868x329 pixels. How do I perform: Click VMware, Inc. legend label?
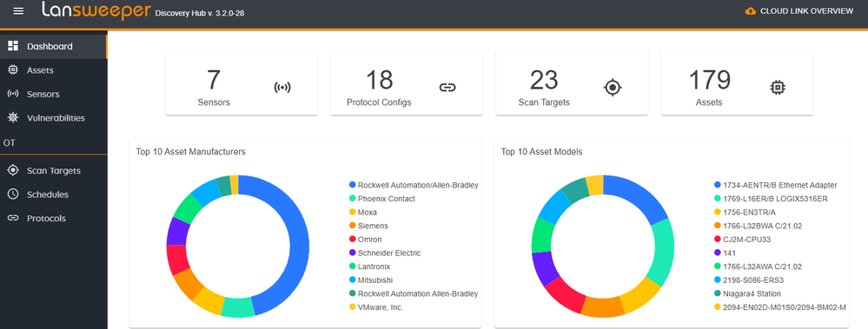381,307
